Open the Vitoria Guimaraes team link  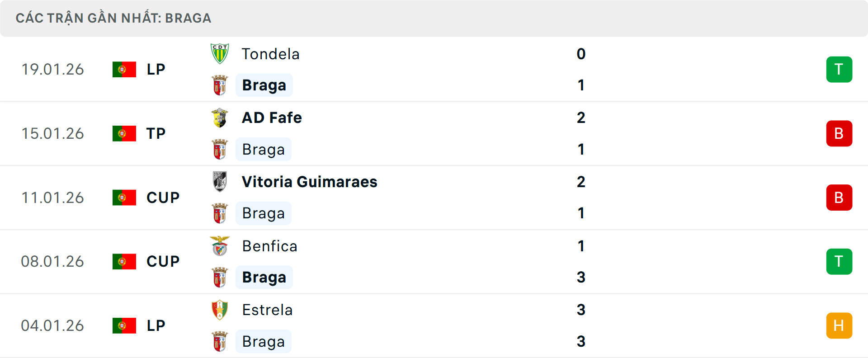pos(309,182)
